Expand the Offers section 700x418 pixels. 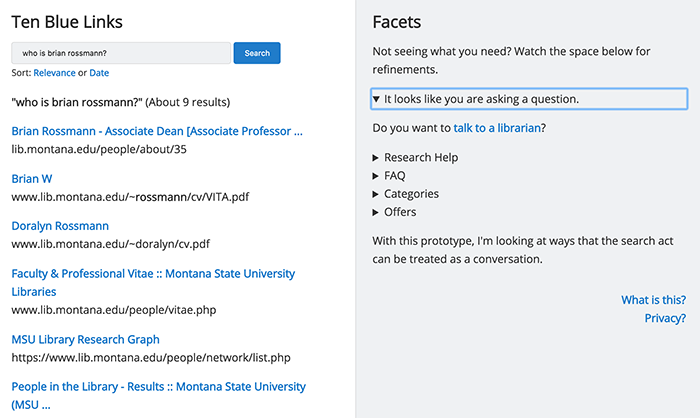[400, 212]
